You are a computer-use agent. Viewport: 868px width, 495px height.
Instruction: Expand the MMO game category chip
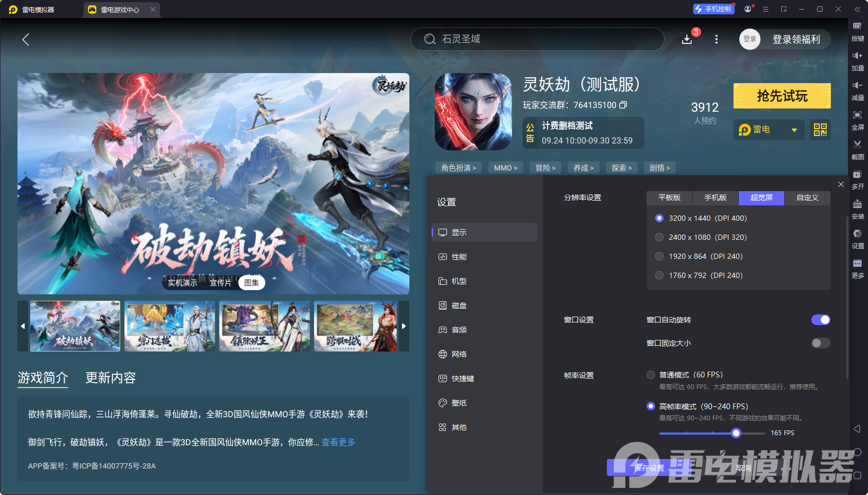(x=505, y=167)
